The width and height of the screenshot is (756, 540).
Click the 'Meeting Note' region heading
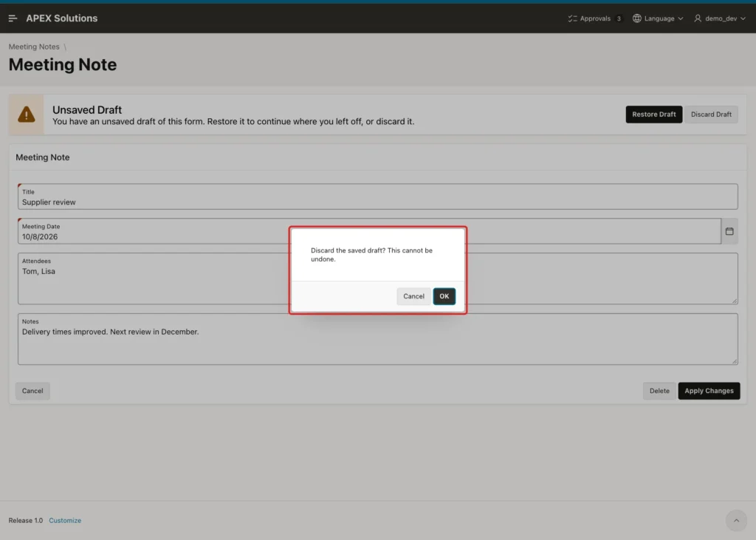point(42,157)
